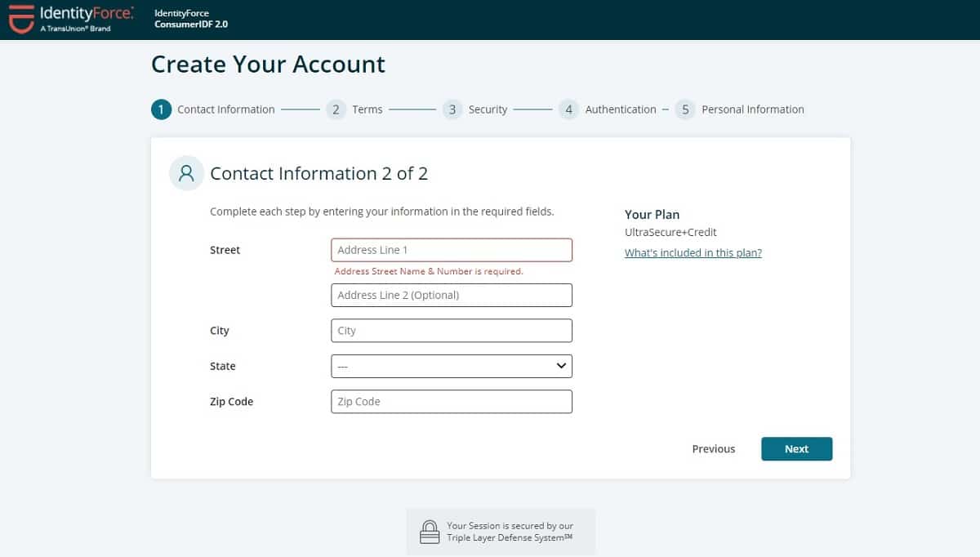Click the State dropdown chevron arrow
Viewport: 980px width, 557px height.
click(561, 366)
